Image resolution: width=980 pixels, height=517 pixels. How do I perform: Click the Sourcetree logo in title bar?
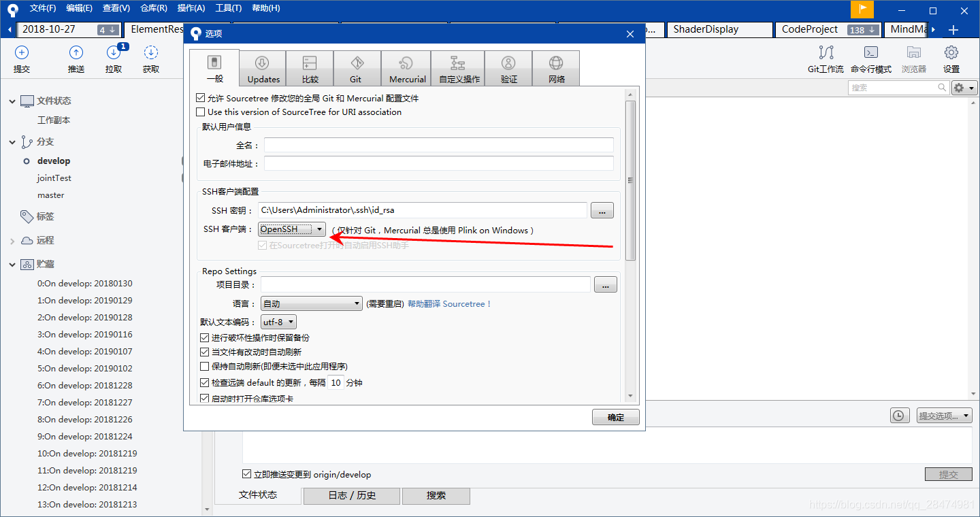12,10
